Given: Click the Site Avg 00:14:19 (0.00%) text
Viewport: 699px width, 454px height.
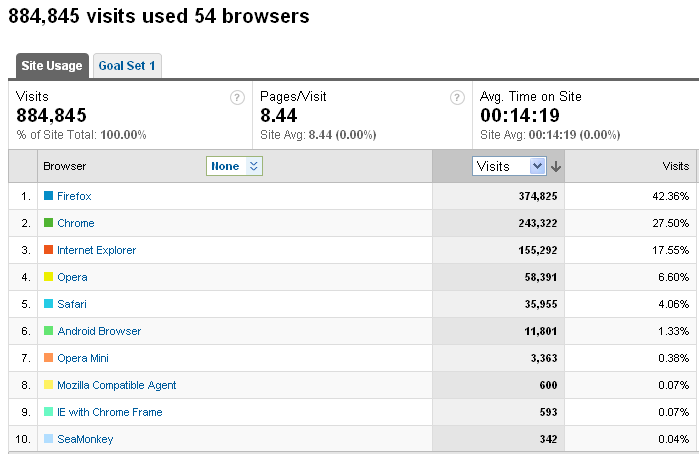Looking at the screenshot, I should [x=550, y=135].
